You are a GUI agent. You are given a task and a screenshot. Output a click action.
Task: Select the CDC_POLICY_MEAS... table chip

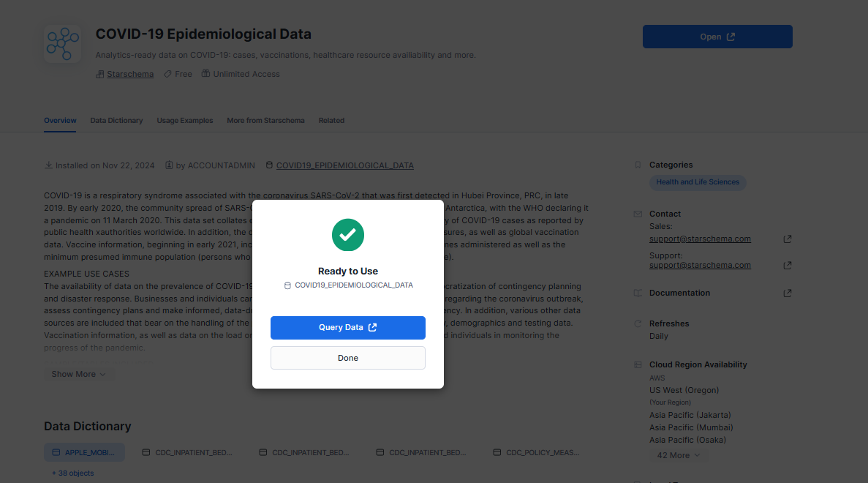[x=537, y=452]
